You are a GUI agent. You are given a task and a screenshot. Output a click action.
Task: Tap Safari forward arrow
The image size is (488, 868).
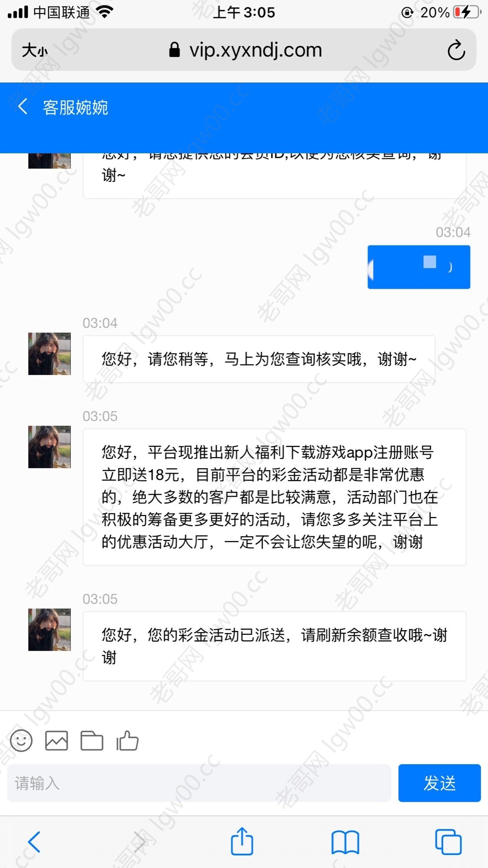tap(139, 842)
